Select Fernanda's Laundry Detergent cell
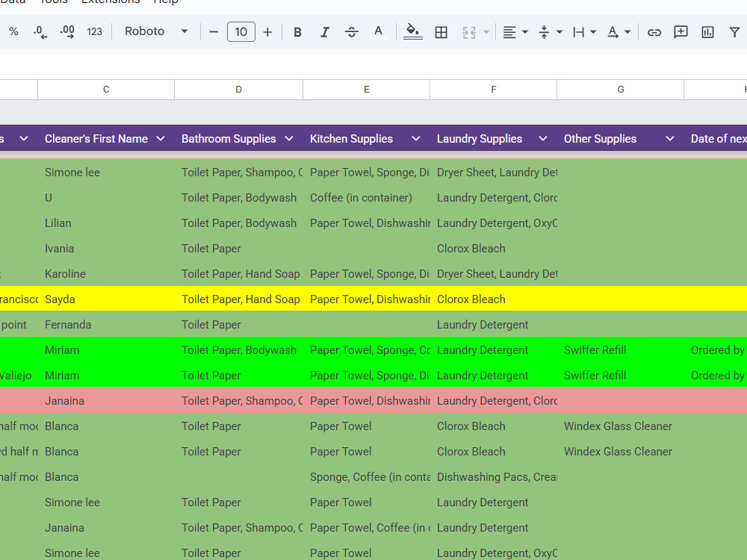The width and height of the screenshot is (747, 560). click(494, 324)
